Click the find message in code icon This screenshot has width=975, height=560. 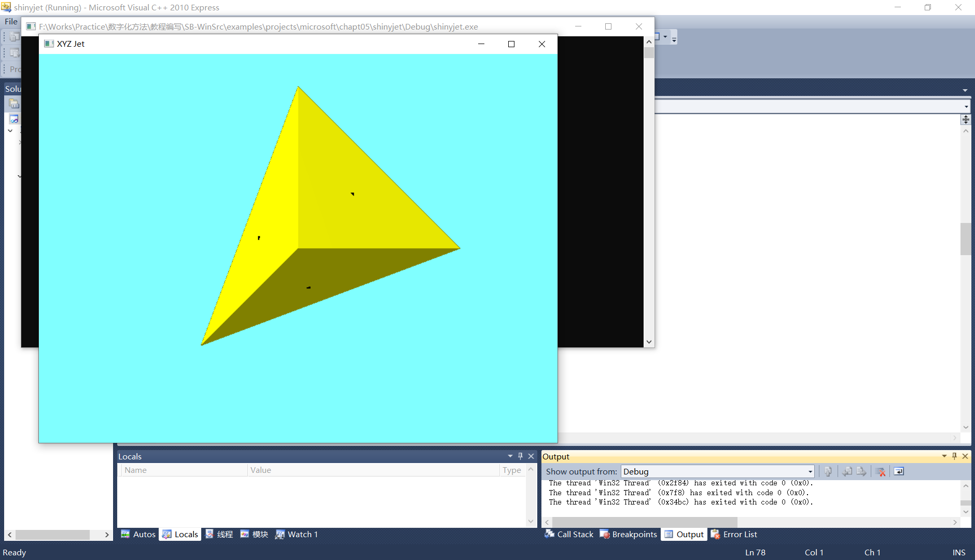coord(828,471)
